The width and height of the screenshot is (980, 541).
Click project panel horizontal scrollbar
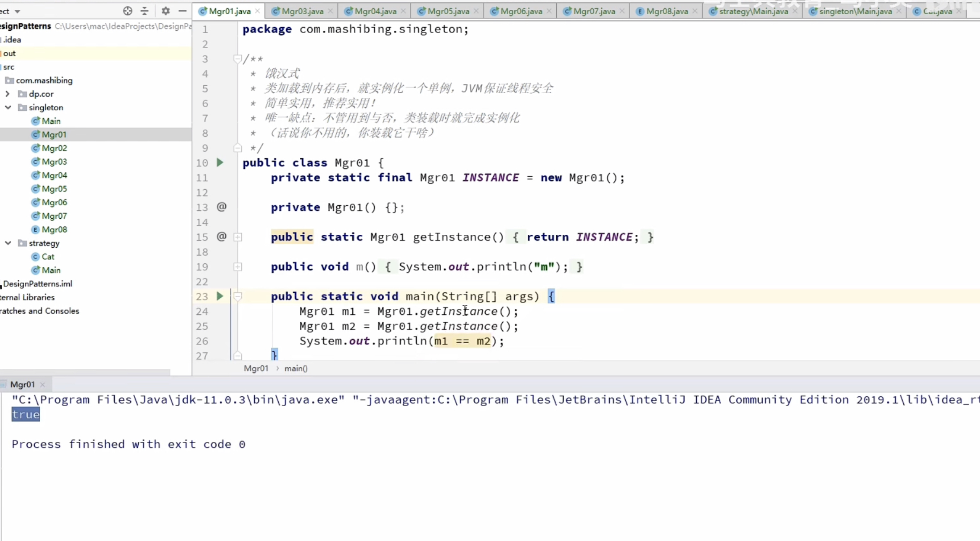(x=85, y=372)
